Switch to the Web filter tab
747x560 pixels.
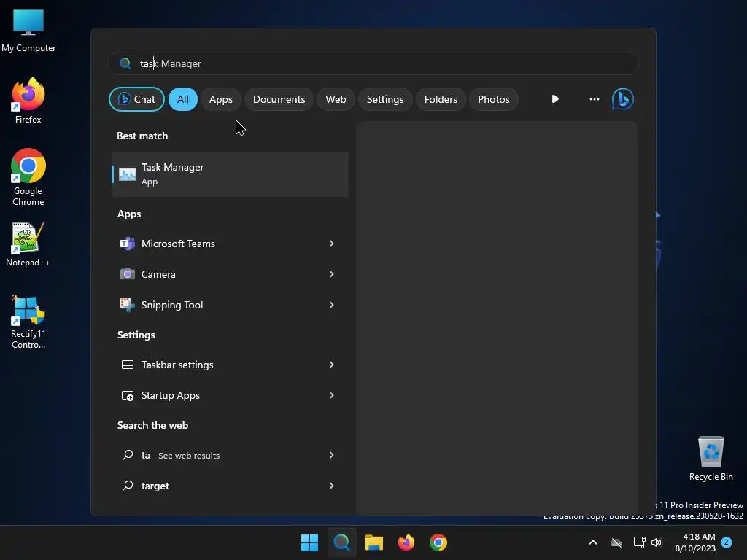pos(336,99)
